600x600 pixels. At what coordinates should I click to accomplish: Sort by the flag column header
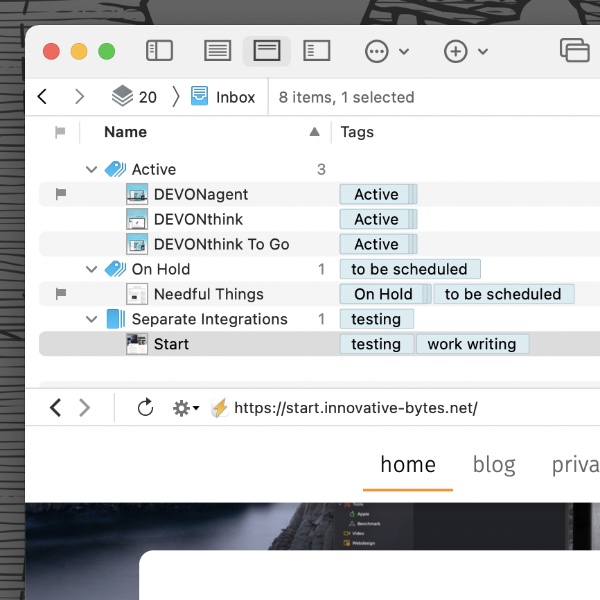coord(60,132)
